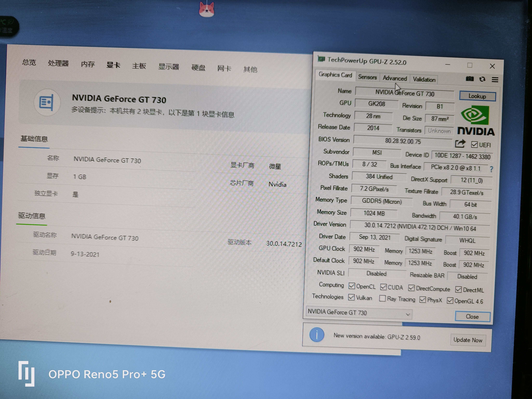Switch to the Graphics Card tab
The height and width of the screenshot is (399, 532).
[x=335, y=75]
